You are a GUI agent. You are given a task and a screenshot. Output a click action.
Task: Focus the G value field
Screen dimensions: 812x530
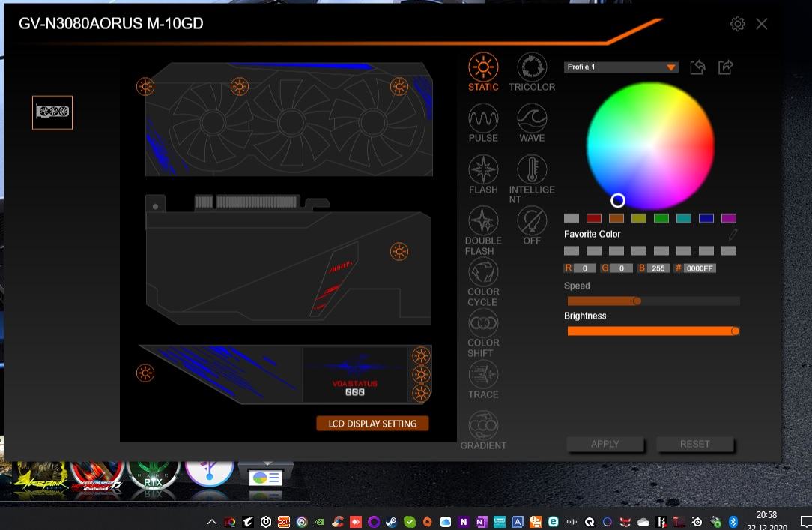coord(622,268)
